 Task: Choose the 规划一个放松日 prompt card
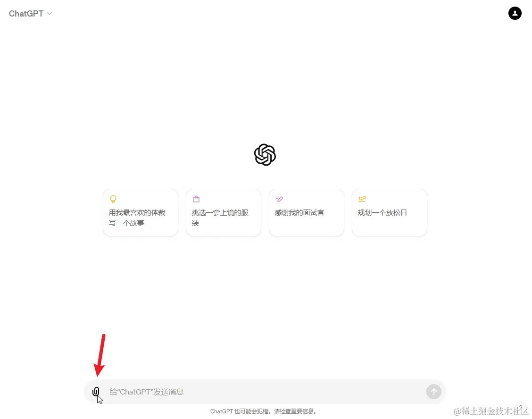point(390,212)
